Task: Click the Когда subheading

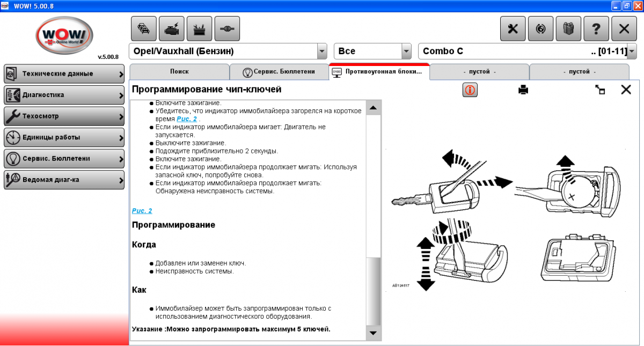Action: (x=144, y=245)
